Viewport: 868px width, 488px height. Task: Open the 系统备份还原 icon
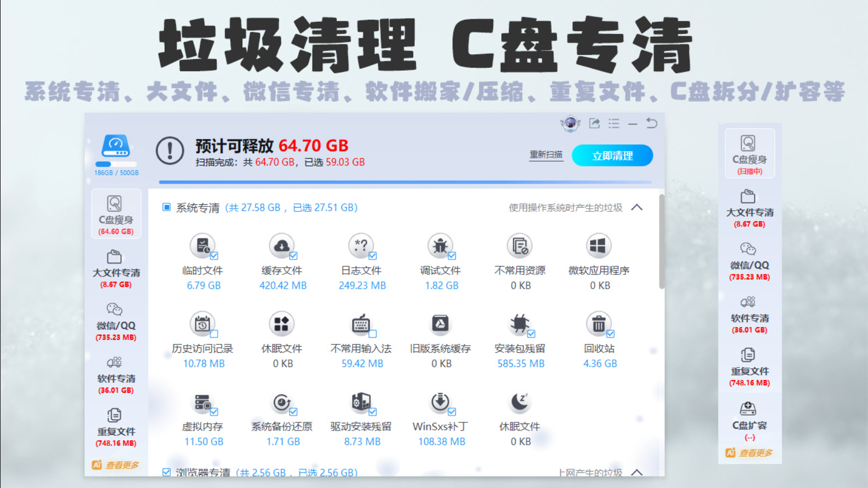coord(282,403)
